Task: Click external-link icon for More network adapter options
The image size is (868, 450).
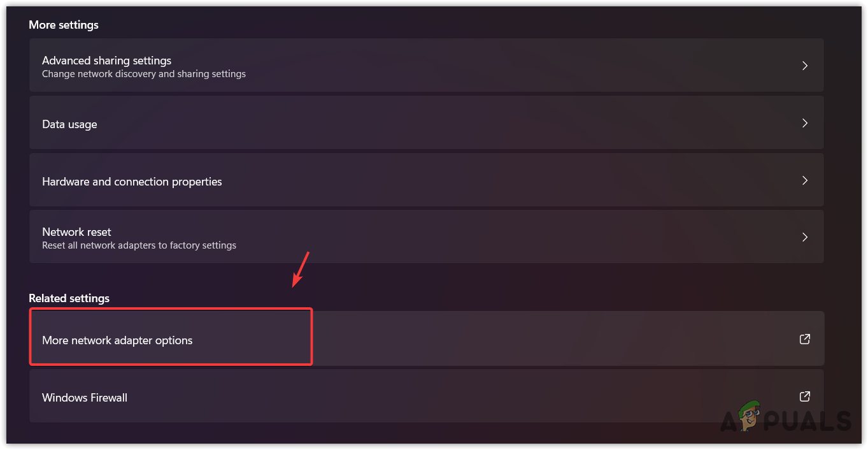Action: click(x=805, y=339)
